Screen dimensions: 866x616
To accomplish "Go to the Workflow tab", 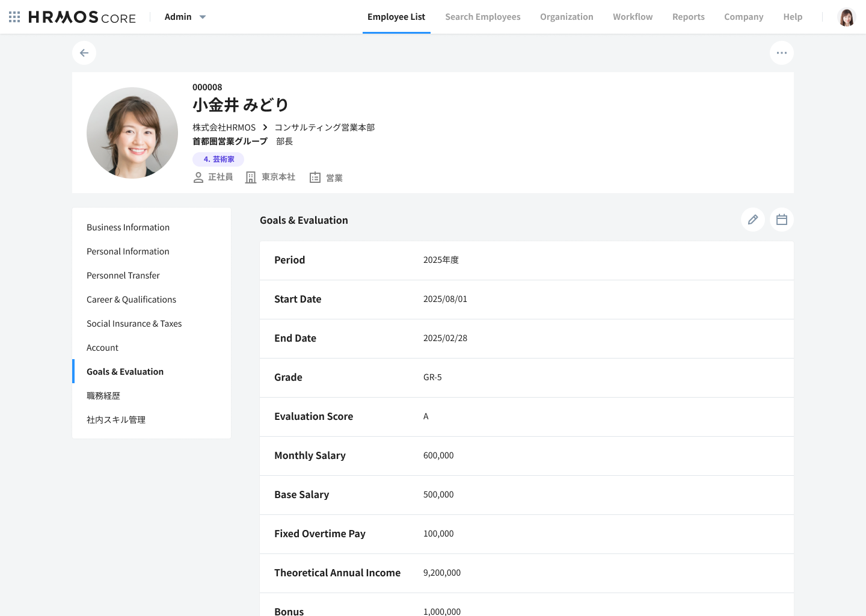I will click(x=632, y=17).
